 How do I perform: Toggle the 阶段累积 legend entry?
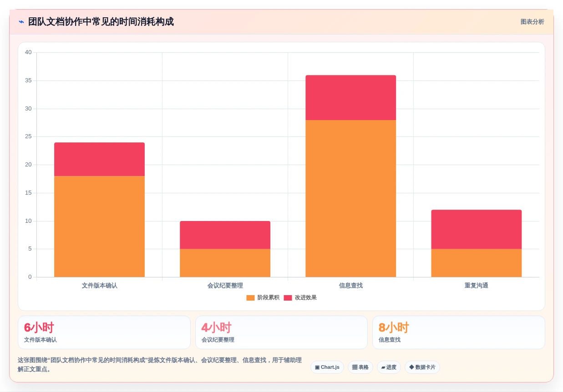tap(263, 298)
